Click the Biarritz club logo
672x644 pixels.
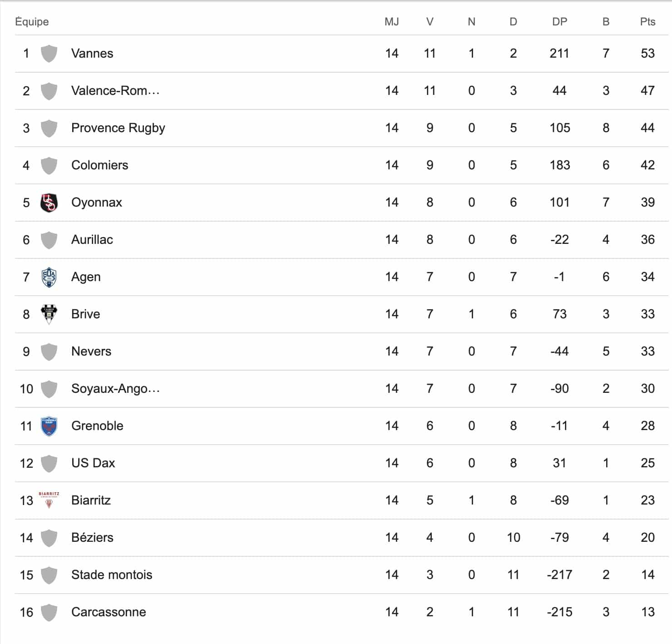click(x=49, y=500)
